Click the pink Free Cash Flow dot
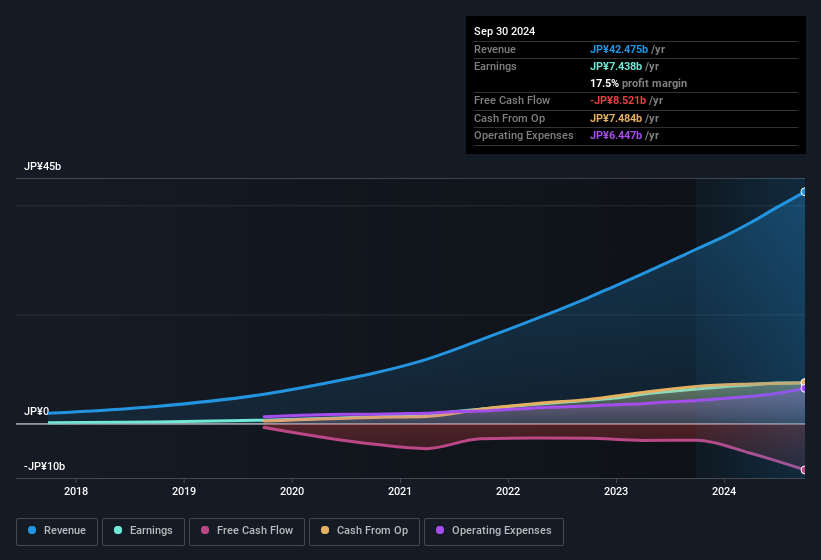 [206, 531]
